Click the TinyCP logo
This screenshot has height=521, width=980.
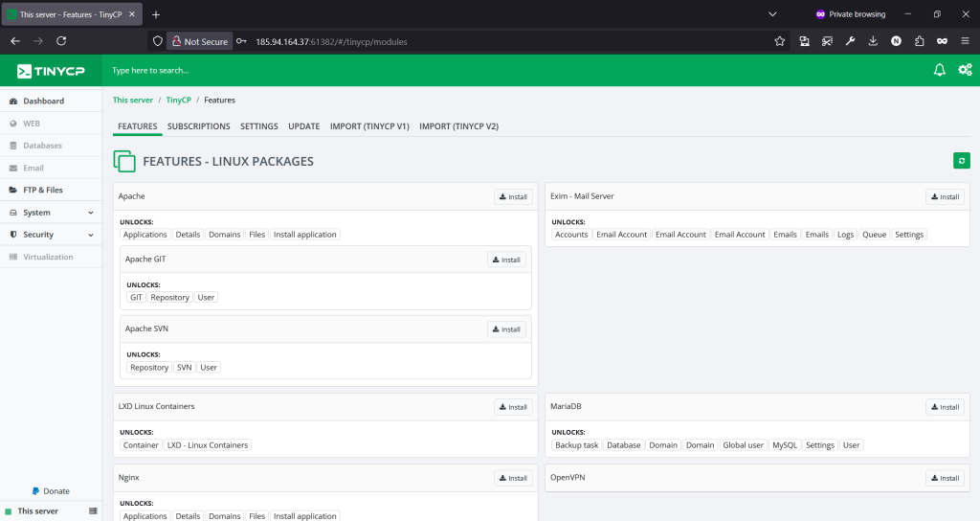[51, 71]
